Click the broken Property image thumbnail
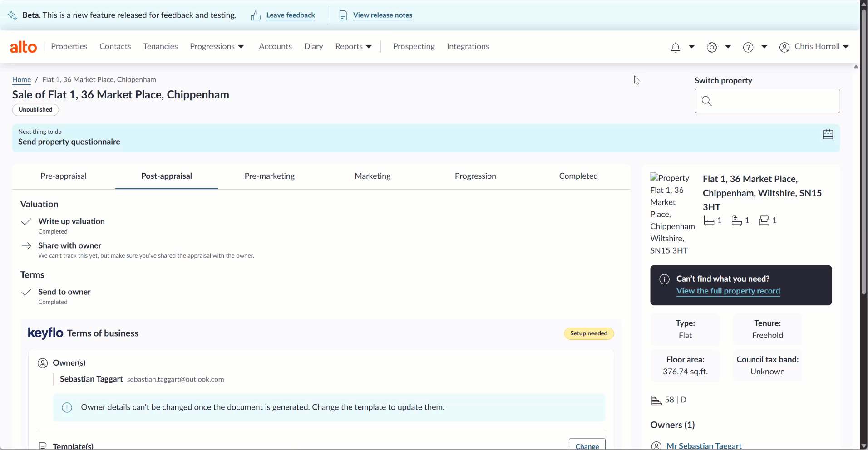The image size is (868, 450). coord(672,214)
